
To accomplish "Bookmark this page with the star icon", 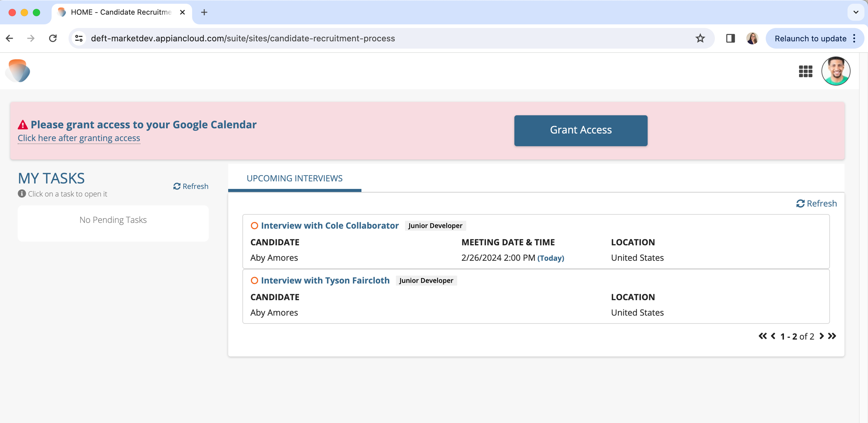I will (700, 38).
